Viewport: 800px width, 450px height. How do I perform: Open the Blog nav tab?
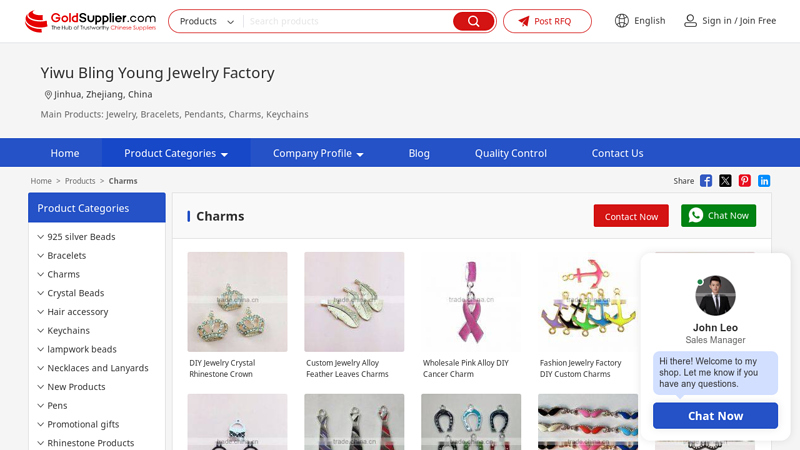pyautogui.click(x=419, y=153)
